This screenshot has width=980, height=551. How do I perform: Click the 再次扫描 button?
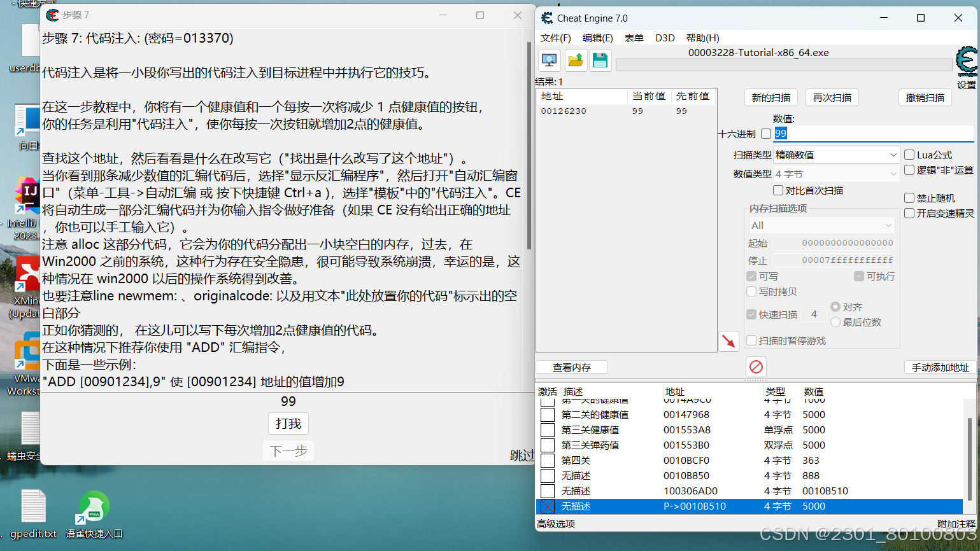coord(832,97)
